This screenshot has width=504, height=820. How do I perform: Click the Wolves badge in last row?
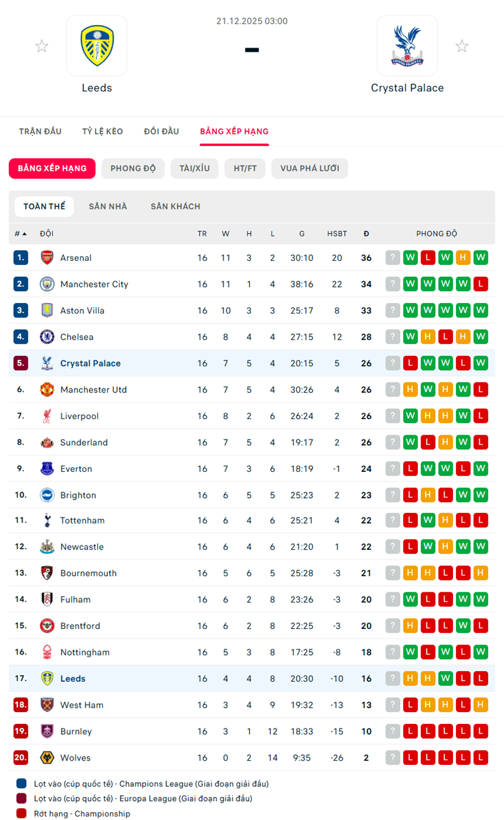(x=47, y=758)
